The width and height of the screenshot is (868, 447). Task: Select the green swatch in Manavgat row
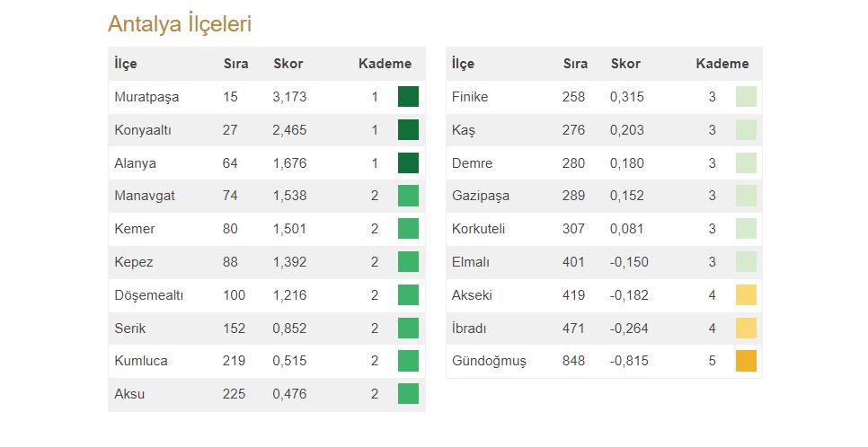click(408, 196)
